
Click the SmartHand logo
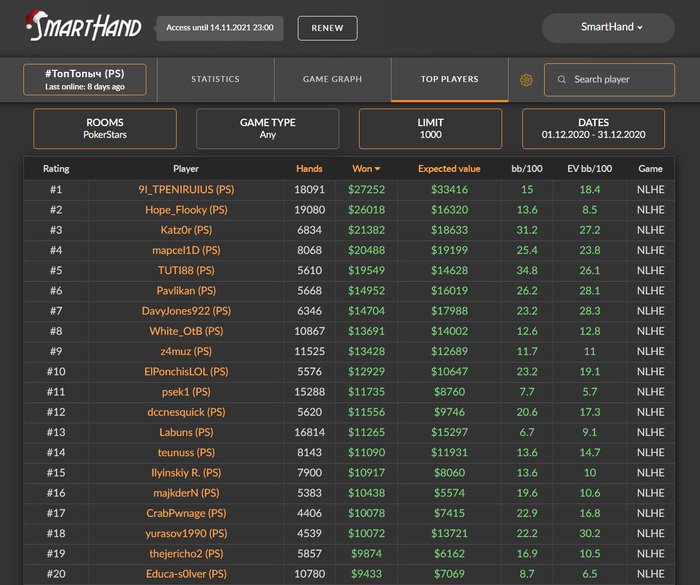[x=83, y=25]
